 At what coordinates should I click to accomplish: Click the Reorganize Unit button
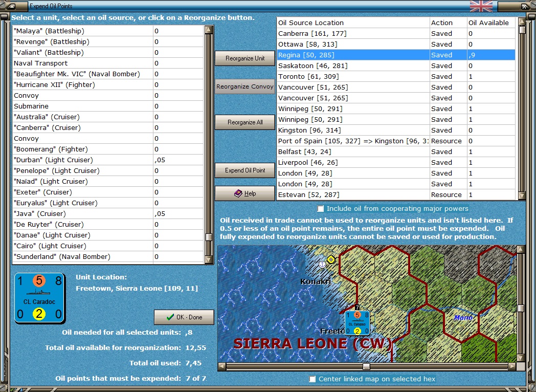245,58
